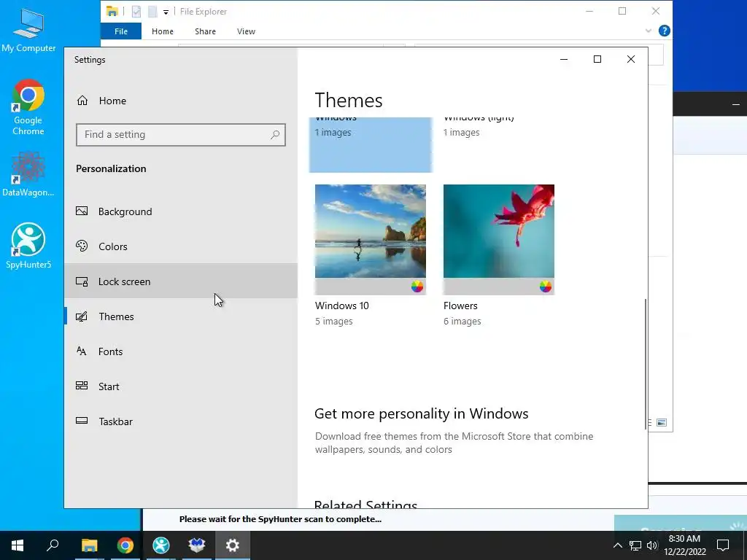Image resolution: width=747 pixels, height=560 pixels.
Task: Select Lock screen in sidebar
Action: click(x=181, y=281)
